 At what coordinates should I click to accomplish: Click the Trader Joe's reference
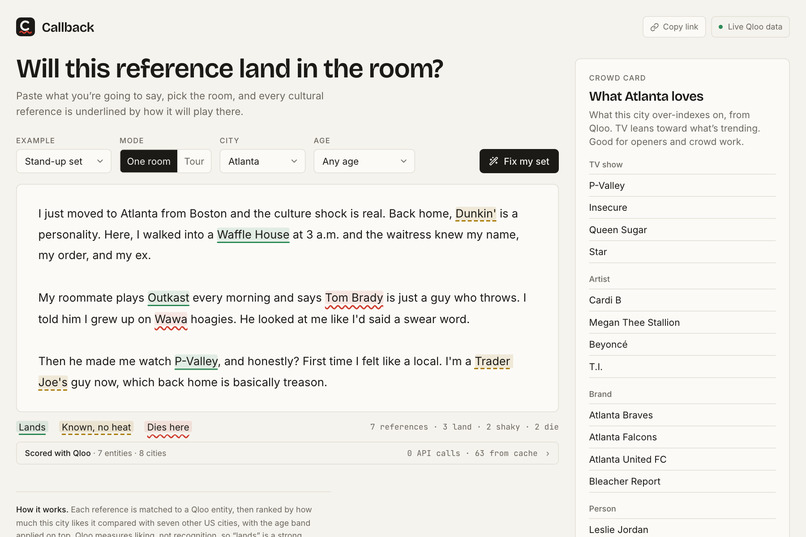492,362
